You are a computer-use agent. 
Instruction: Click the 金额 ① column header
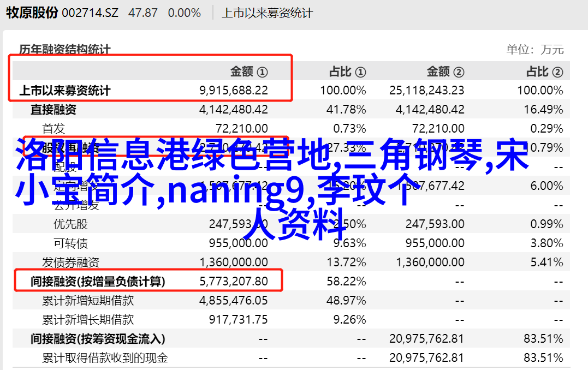(249, 71)
